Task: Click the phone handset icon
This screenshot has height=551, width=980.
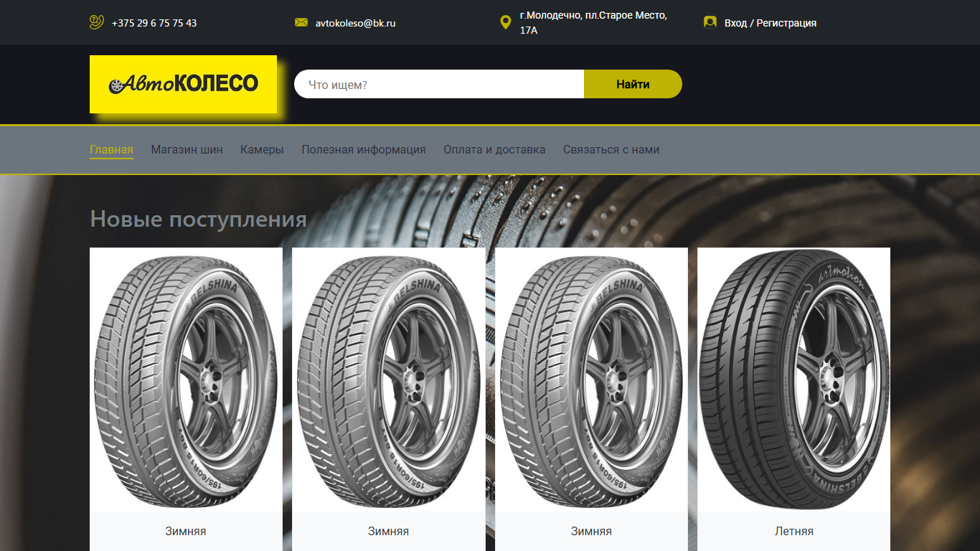Action: [97, 22]
